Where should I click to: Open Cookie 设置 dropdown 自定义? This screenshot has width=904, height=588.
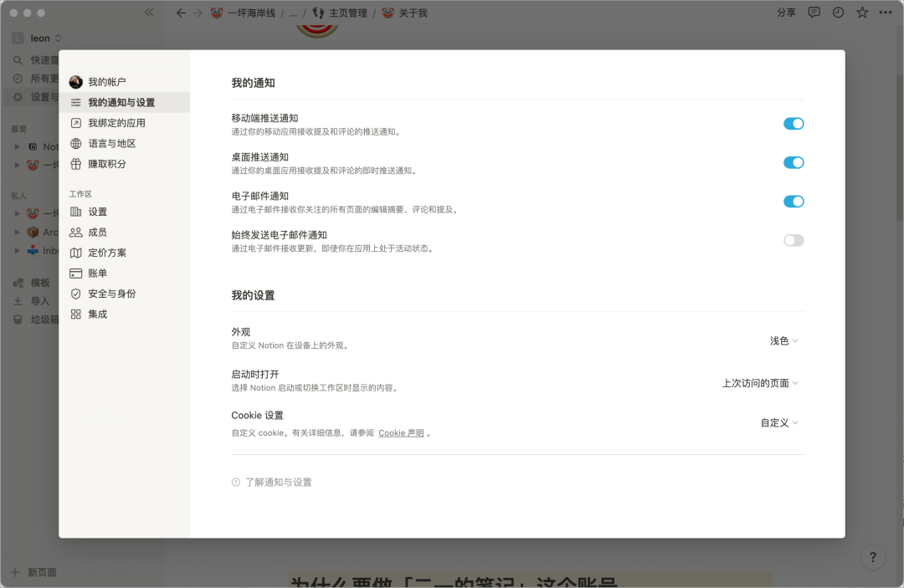point(779,422)
